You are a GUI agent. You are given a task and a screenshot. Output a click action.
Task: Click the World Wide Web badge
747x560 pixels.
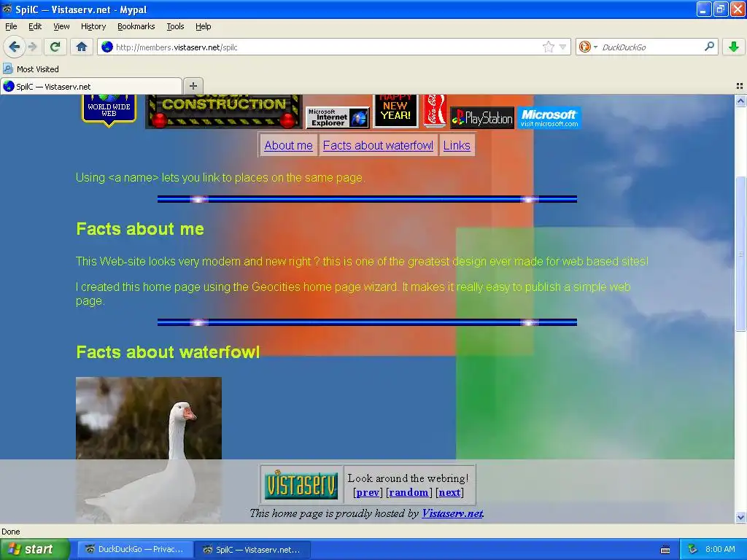coord(109,110)
